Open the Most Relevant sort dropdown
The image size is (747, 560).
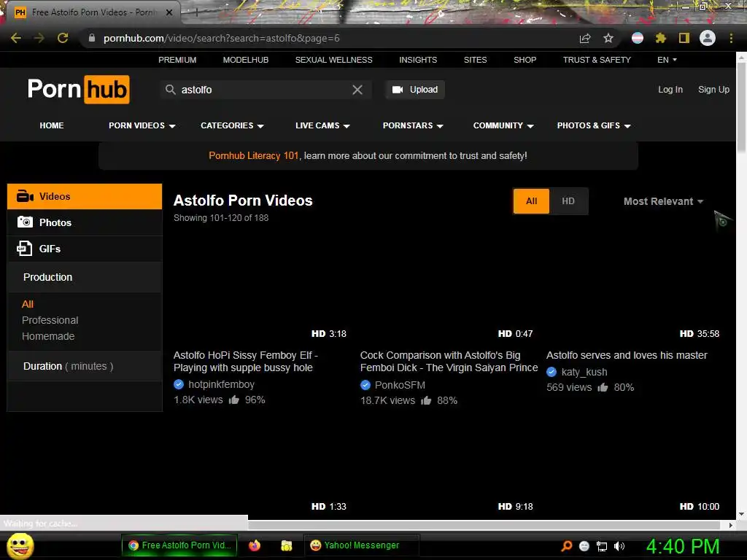point(663,201)
